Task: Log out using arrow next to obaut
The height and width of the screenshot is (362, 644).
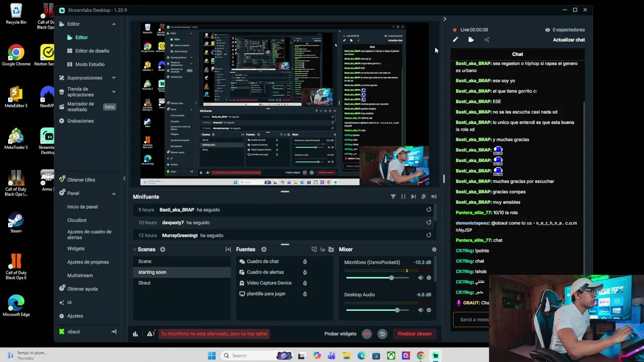Action: pos(114,332)
